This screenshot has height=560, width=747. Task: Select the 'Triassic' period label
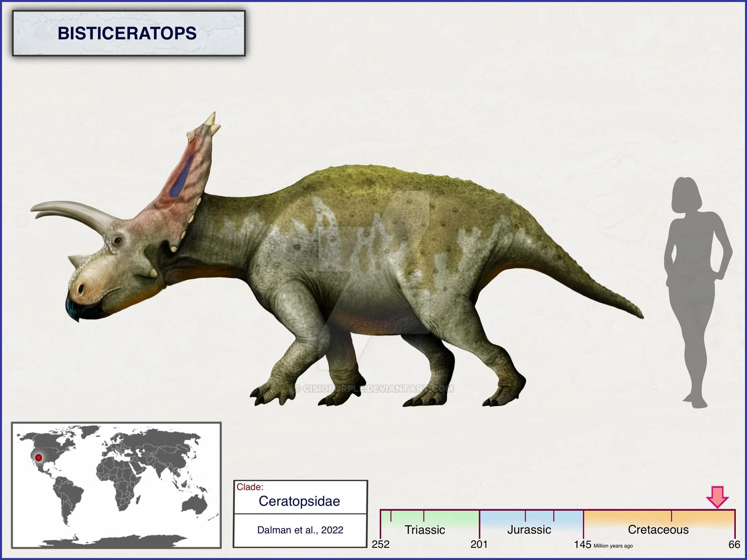click(425, 530)
